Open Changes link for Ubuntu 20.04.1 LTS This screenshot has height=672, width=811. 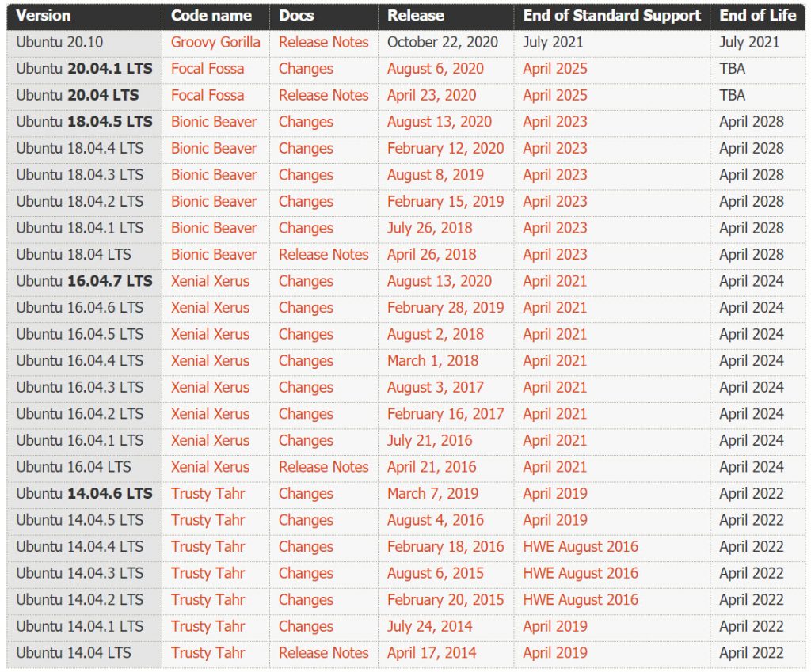pyautogui.click(x=306, y=69)
